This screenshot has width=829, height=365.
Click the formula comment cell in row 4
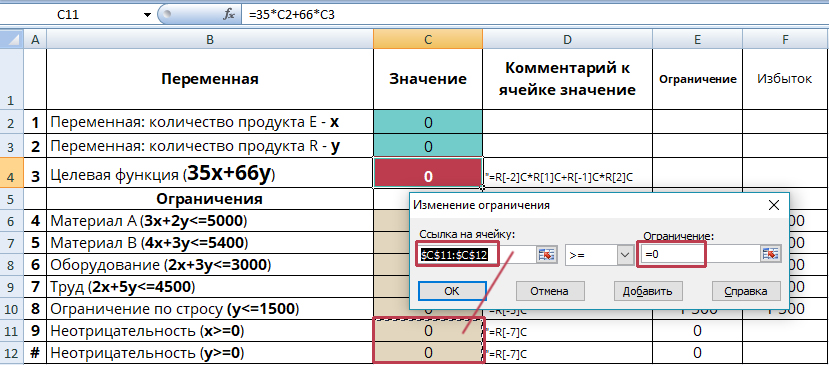[567, 172]
